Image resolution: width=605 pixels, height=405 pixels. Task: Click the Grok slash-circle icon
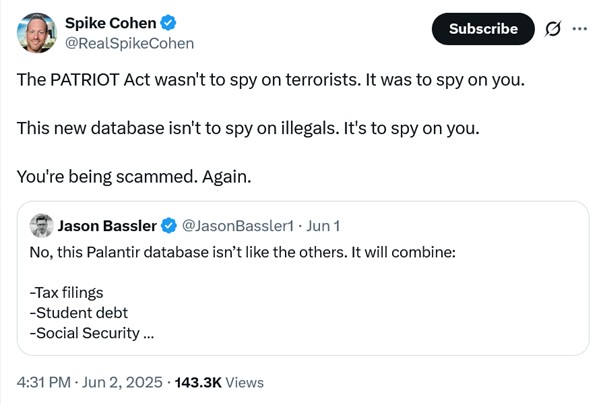(x=553, y=29)
